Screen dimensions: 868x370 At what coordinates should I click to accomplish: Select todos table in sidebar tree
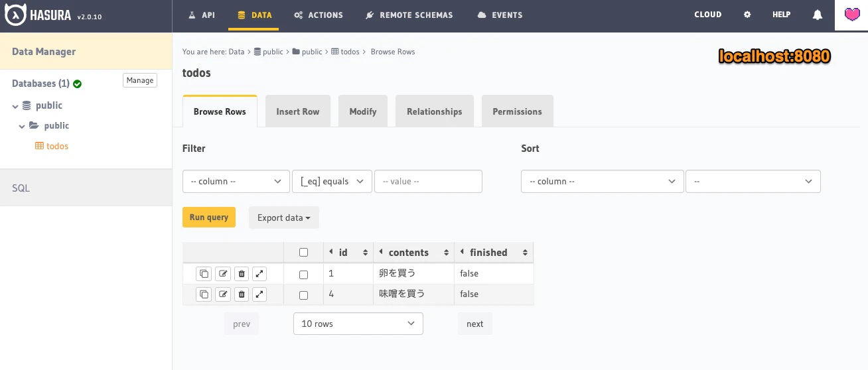click(x=57, y=146)
